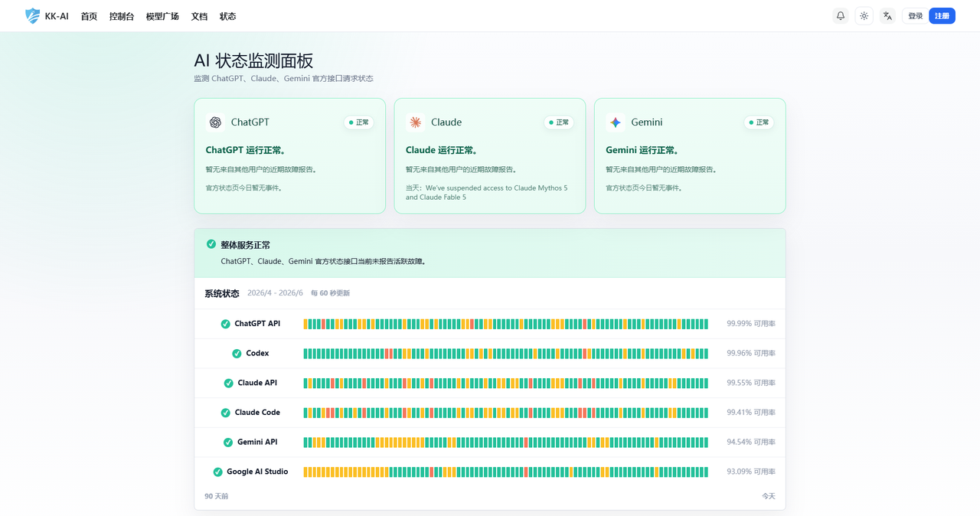Click the 整体服务正常 banner heading

coord(245,245)
